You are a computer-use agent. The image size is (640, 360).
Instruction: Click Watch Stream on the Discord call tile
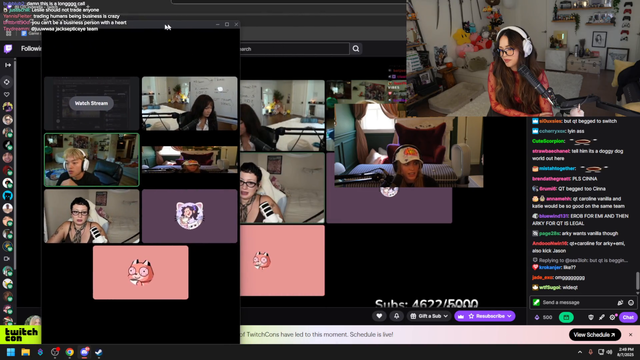[91, 103]
